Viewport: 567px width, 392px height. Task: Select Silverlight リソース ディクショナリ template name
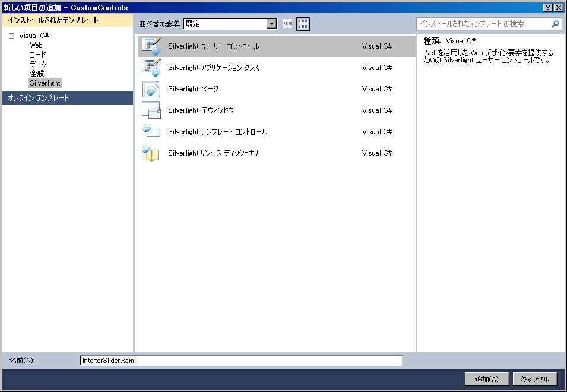point(213,153)
